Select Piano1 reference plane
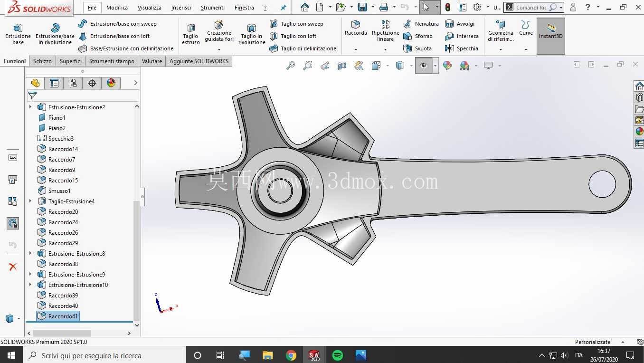Screen dimensions: 644x363 coord(52,117)
